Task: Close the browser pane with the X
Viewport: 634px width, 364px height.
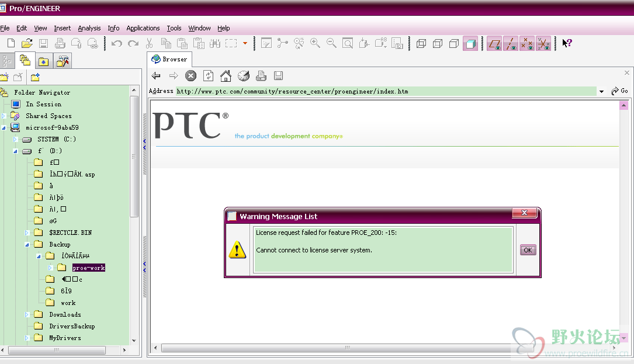Action: [x=627, y=73]
